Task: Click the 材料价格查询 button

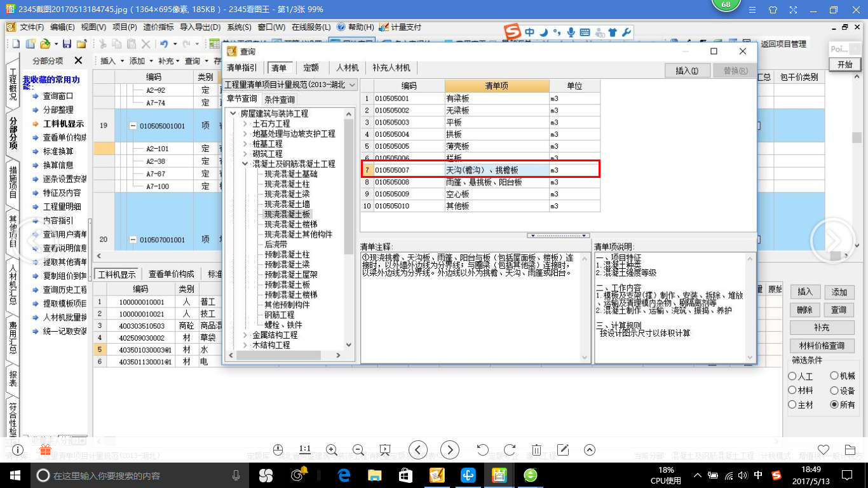Action: pos(822,346)
